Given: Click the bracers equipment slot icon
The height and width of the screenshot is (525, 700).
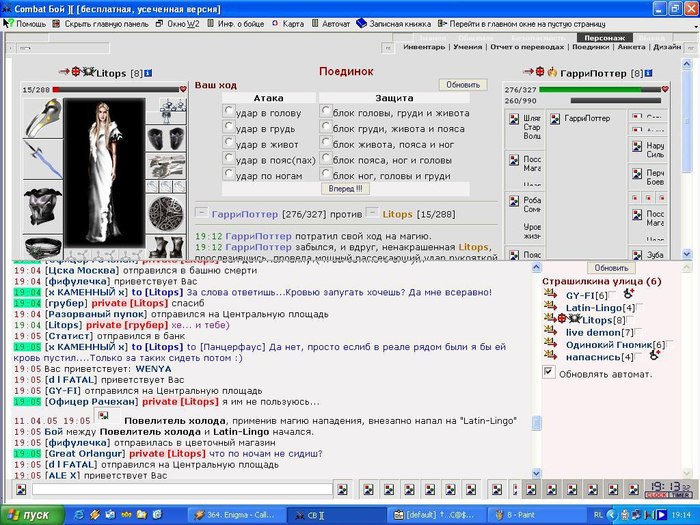Looking at the screenshot, I should pyautogui.click(x=166, y=141).
